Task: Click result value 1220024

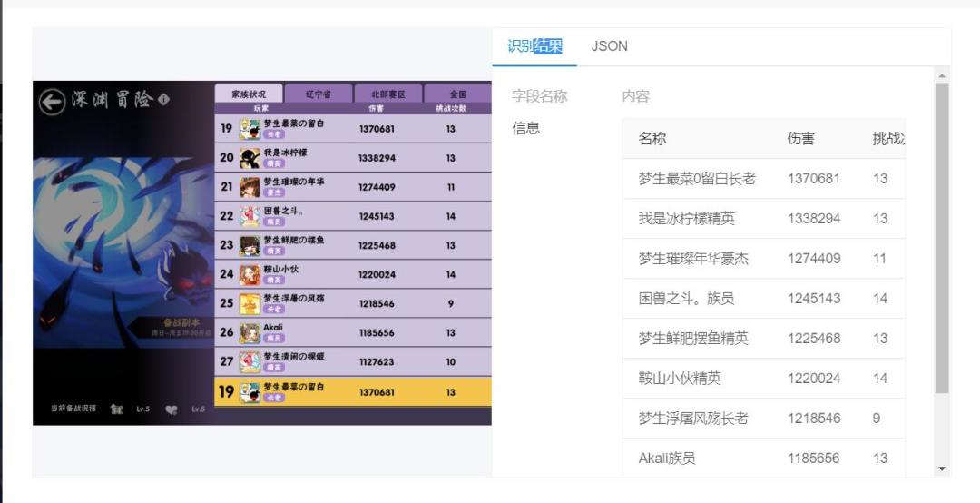Action: click(x=814, y=380)
